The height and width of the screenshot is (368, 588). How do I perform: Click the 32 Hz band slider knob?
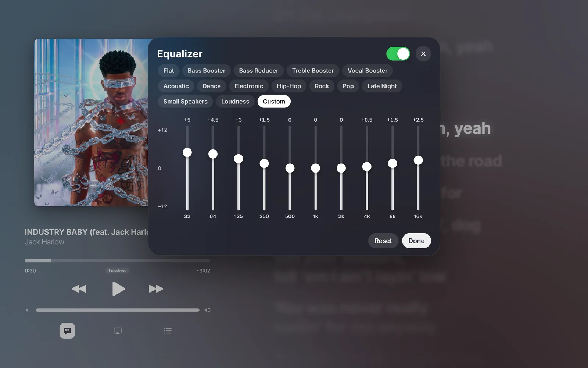pos(187,152)
